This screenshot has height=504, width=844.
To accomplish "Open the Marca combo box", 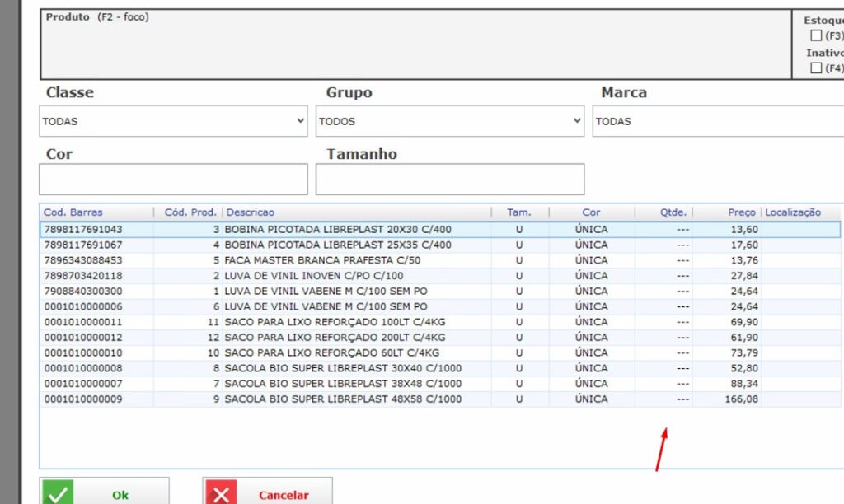I will pyautogui.click(x=717, y=121).
